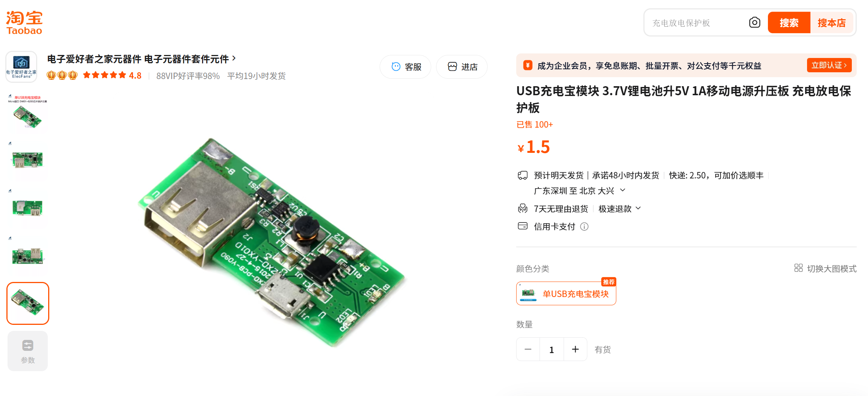The height and width of the screenshot is (396, 868).
Task: Contact customer service 客服
Action: pos(406,67)
